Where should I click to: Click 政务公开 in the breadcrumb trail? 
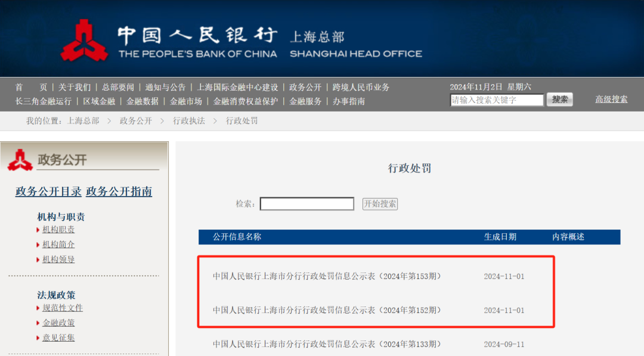tap(136, 120)
